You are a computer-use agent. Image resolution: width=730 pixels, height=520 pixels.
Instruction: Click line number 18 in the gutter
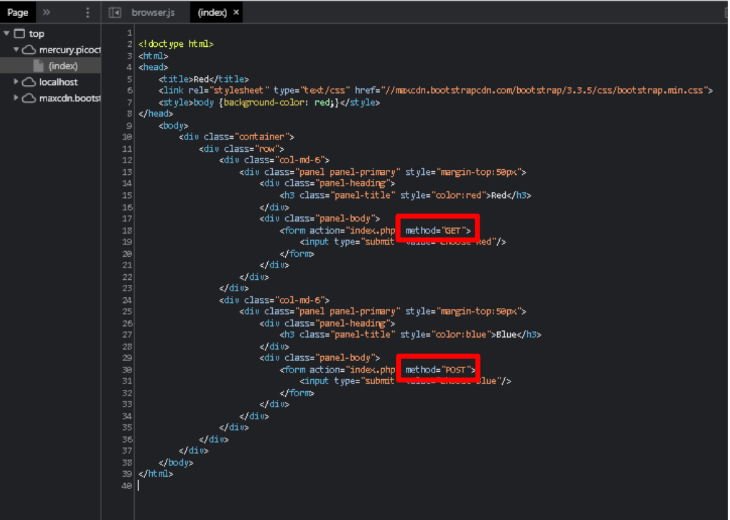click(128, 230)
